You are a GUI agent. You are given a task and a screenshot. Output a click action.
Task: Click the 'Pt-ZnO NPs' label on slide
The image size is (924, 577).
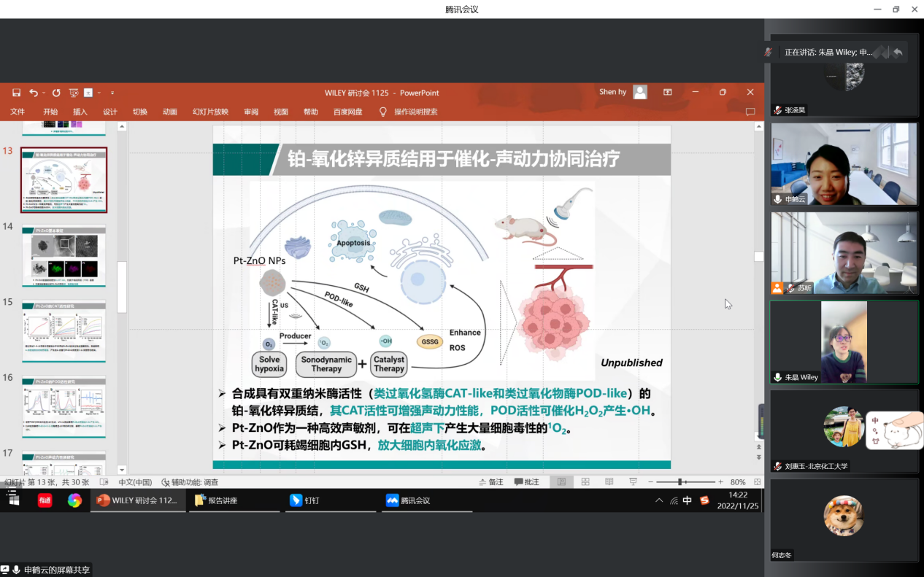click(259, 260)
